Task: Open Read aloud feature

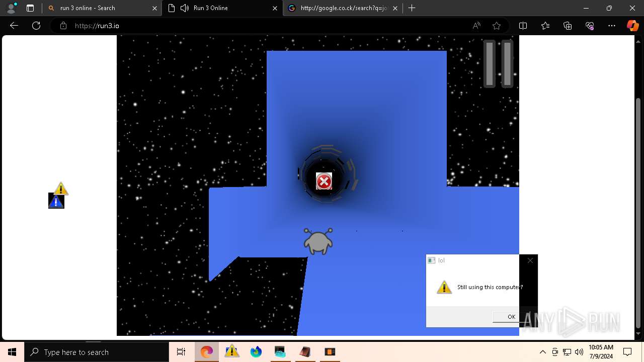Action: tap(476, 26)
